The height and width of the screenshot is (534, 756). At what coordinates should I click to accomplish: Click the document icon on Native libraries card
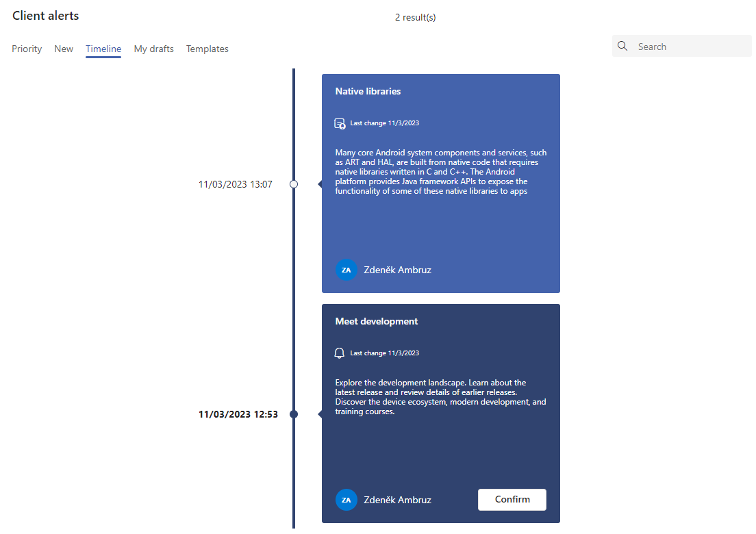340,124
